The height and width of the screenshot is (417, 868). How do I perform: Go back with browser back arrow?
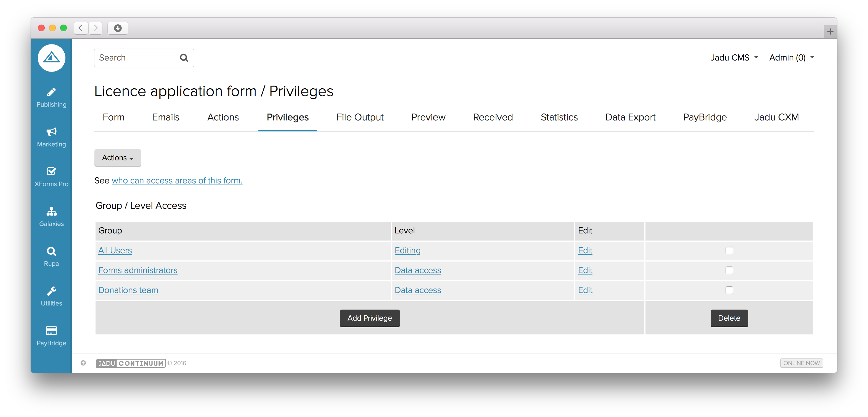[x=81, y=28]
